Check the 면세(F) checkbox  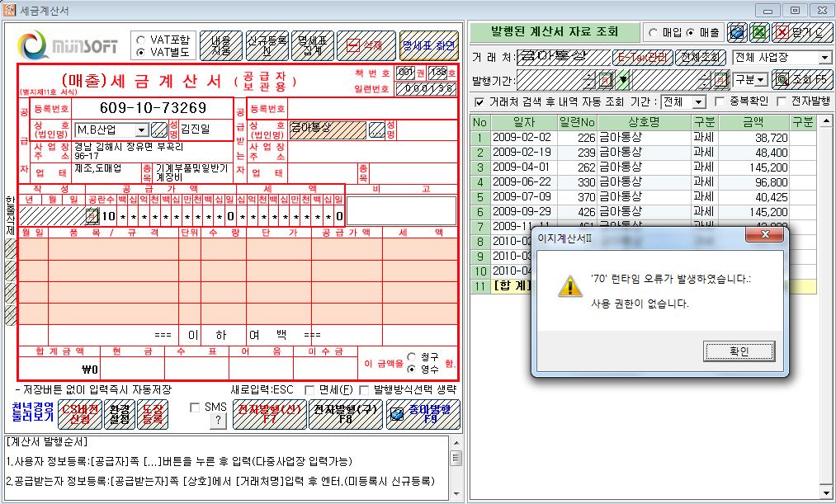pos(309,390)
